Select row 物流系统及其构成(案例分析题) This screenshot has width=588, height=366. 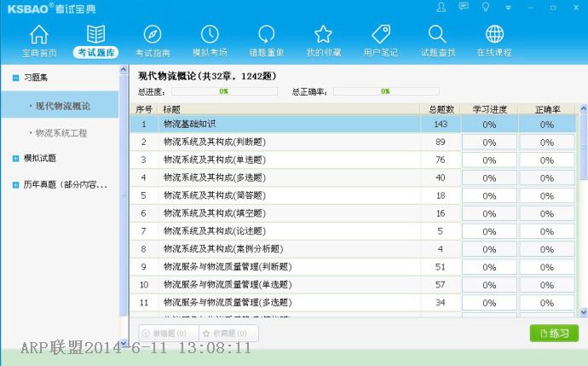[353, 249]
